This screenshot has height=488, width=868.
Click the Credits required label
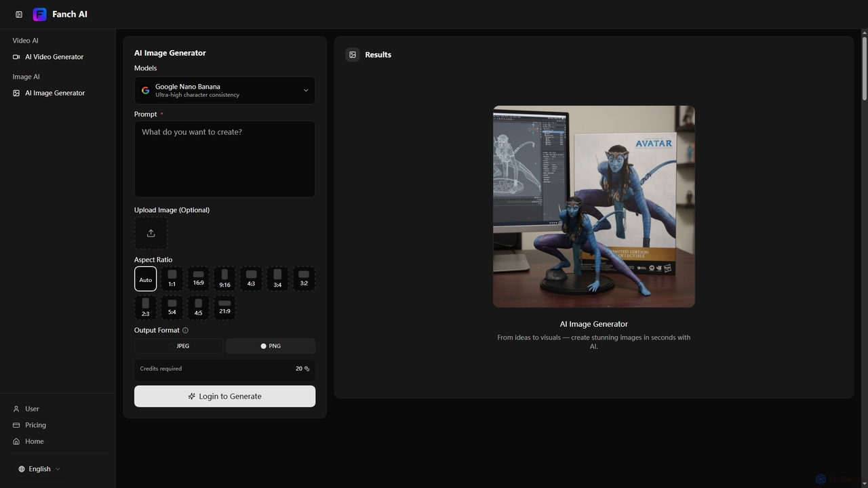tap(161, 369)
